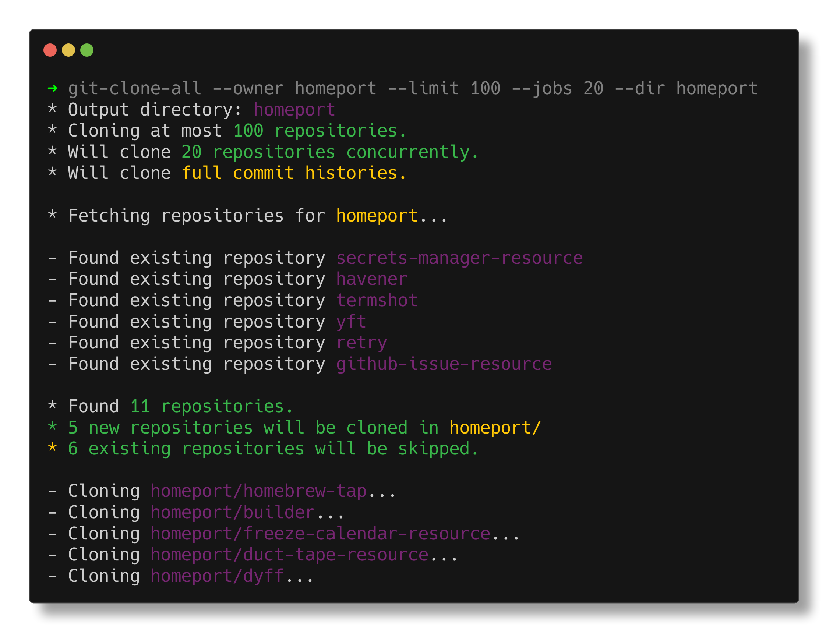The image size is (840, 644).
Task: Click the github-issue-resource repository name
Action: click(444, 364)
